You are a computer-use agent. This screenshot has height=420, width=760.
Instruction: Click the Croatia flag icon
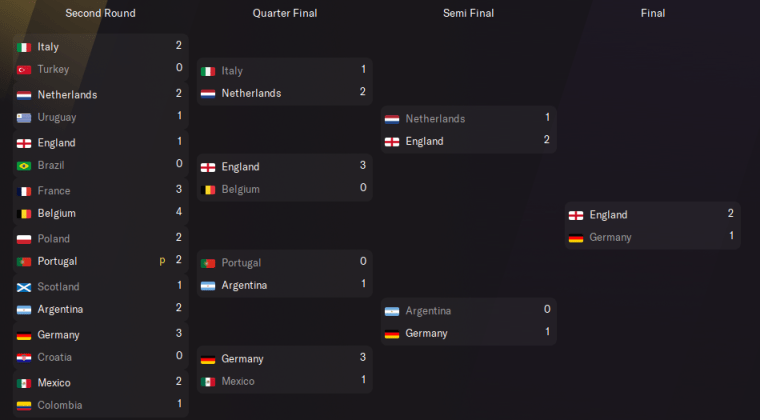pos(24,357)
